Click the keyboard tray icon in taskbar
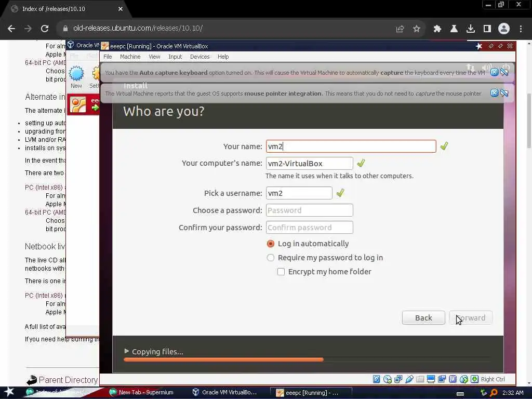 tap(460, 393)
